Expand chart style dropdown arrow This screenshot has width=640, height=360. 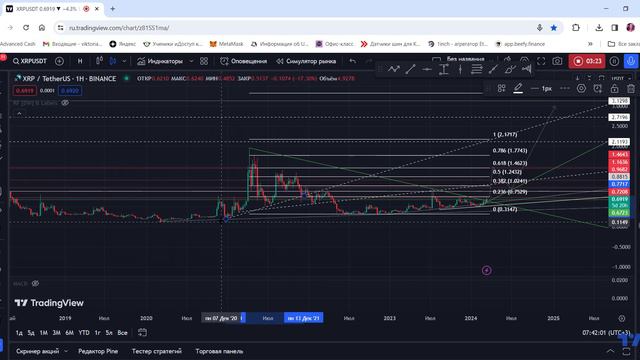point(124,61)
